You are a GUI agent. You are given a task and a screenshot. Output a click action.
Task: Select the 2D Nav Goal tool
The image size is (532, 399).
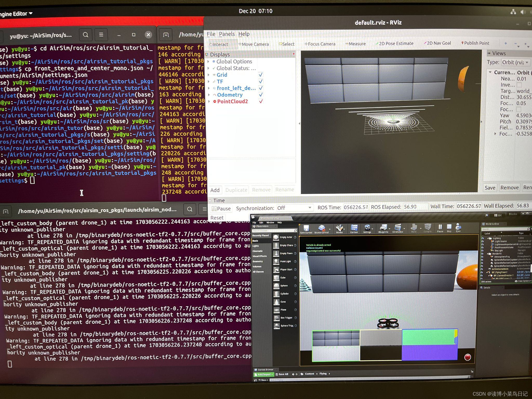(438, 43)
